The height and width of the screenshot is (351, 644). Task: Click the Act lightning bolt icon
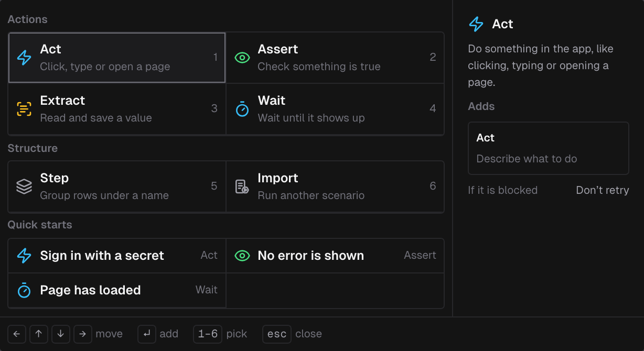pos(24,58)
